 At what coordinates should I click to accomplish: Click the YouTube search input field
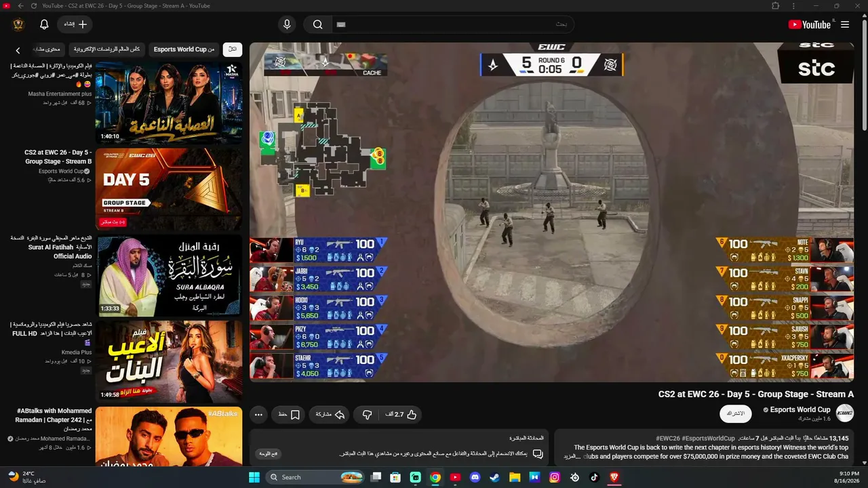coord(453,24)
